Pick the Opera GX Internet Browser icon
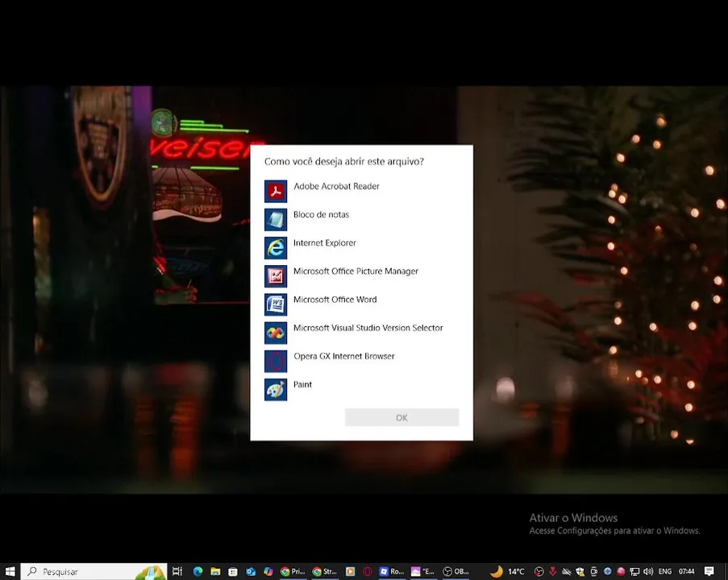 276,361
